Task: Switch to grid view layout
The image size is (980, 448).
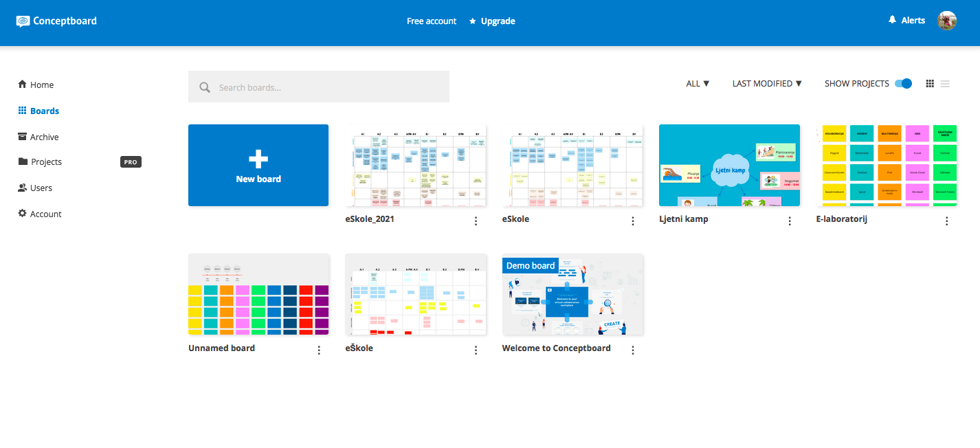Action: click(930, 84)
